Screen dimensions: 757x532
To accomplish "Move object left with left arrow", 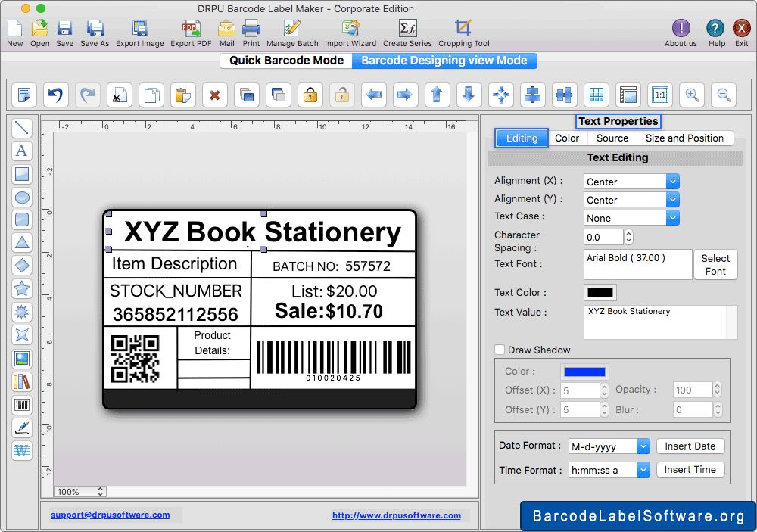I will 374,95.
